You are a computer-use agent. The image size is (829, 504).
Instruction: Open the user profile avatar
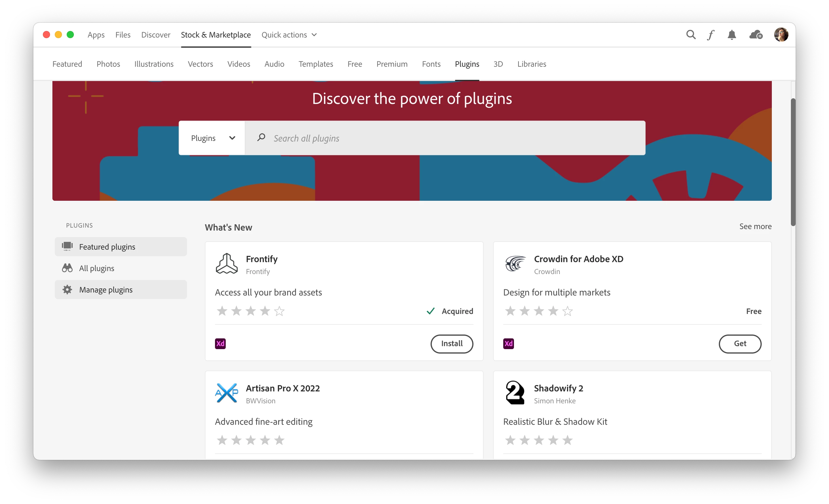pyautogui.click(x=781, y=35)
